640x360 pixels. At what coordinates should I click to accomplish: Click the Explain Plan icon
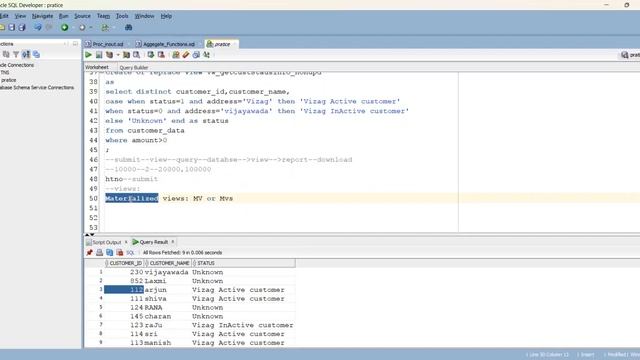(x=109, y=55)
